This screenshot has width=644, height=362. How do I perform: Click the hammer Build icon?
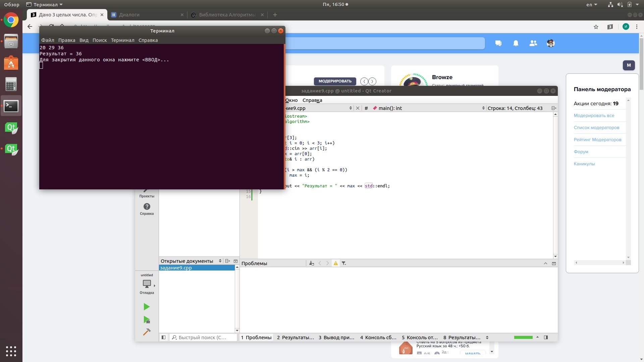pos(147,332)
